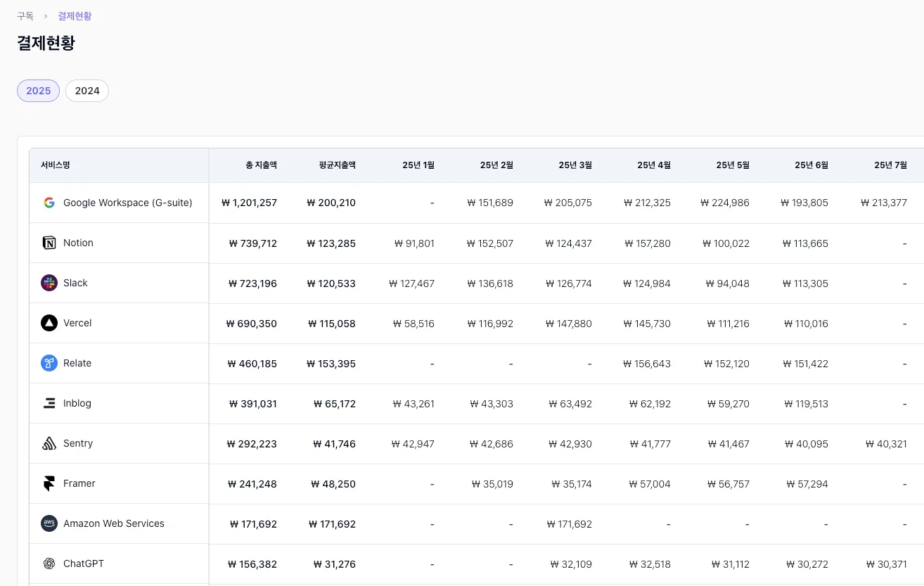The width and height of the screenshot is (924, 586).
Task: Click the Vercel triangle icon
Action: (49, 323)
